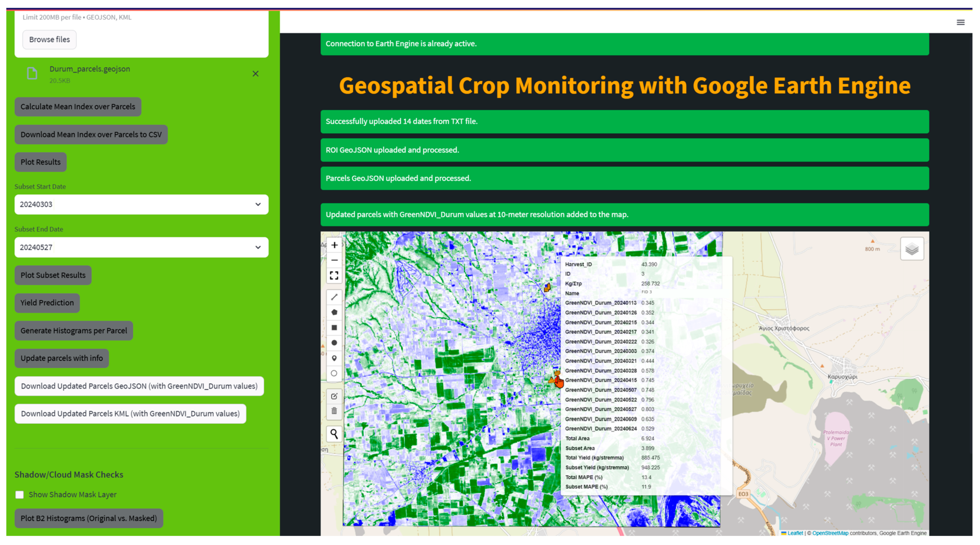Select the draw polygon tool

tap(334, 312)
